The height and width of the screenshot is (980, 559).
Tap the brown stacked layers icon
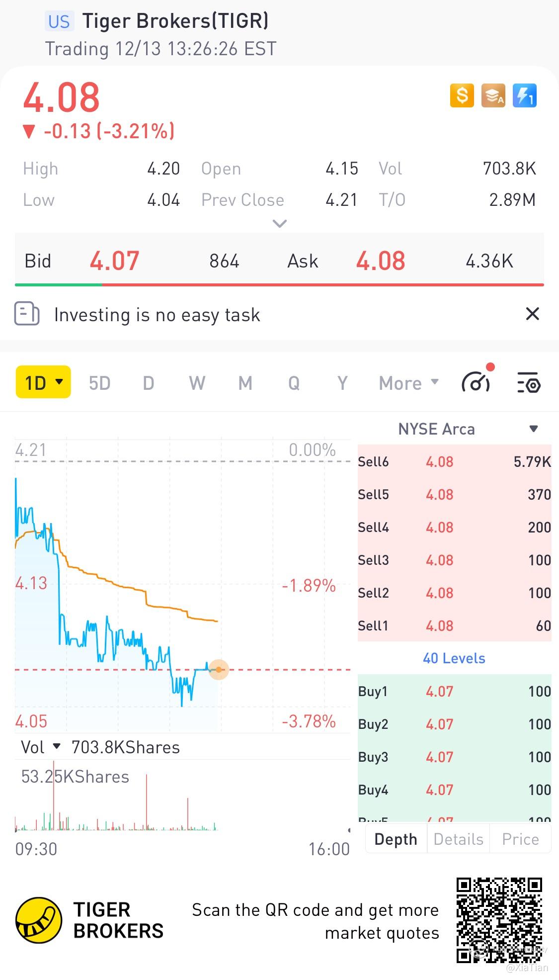[x=493, y=95]
